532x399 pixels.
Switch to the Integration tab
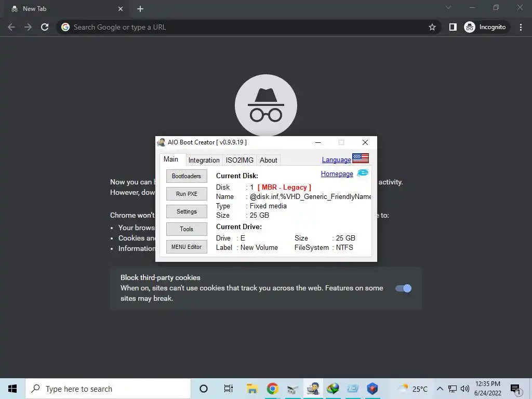[x=204, y=160]
